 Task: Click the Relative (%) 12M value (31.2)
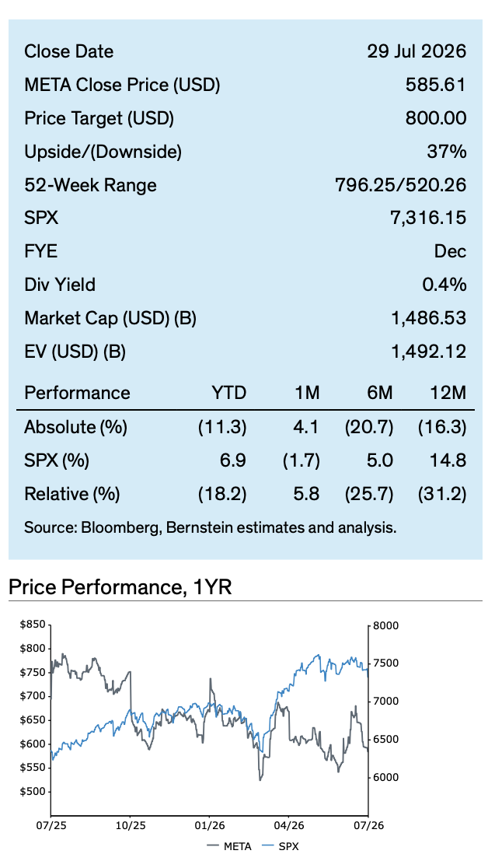point(442,494)
